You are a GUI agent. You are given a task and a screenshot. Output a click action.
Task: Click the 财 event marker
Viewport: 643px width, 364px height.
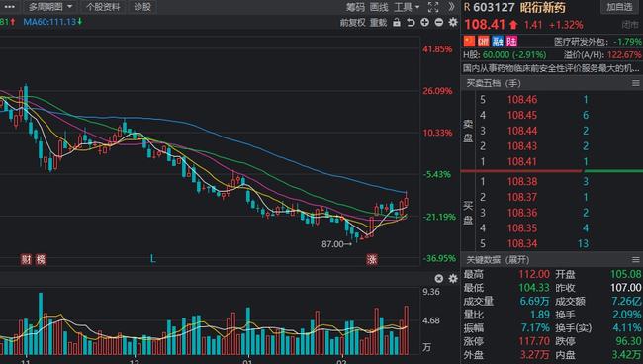(27, 259)
